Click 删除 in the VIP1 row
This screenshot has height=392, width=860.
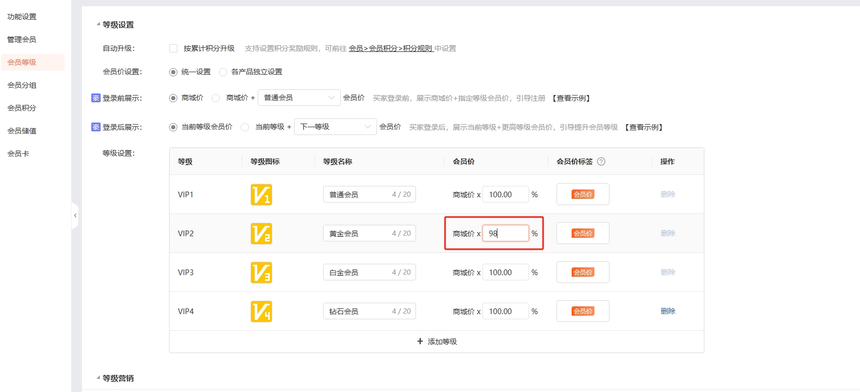668,195
